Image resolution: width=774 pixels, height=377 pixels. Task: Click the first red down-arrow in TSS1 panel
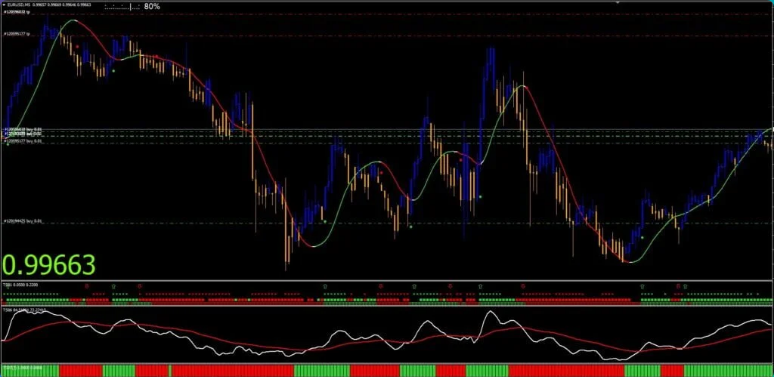pos(87,286)
